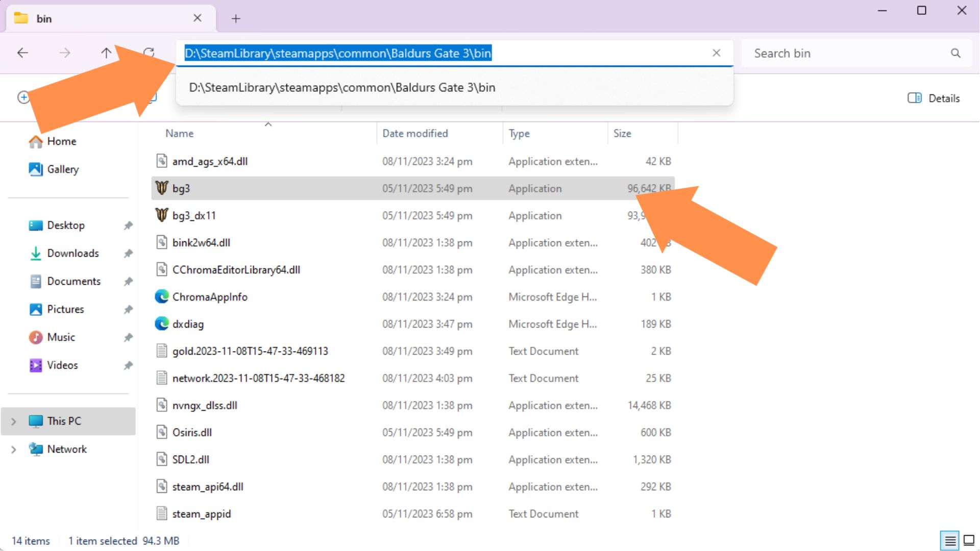Select the bg3 application file icon
This screenshot has width=980, height=551.
tap(162, 188)
